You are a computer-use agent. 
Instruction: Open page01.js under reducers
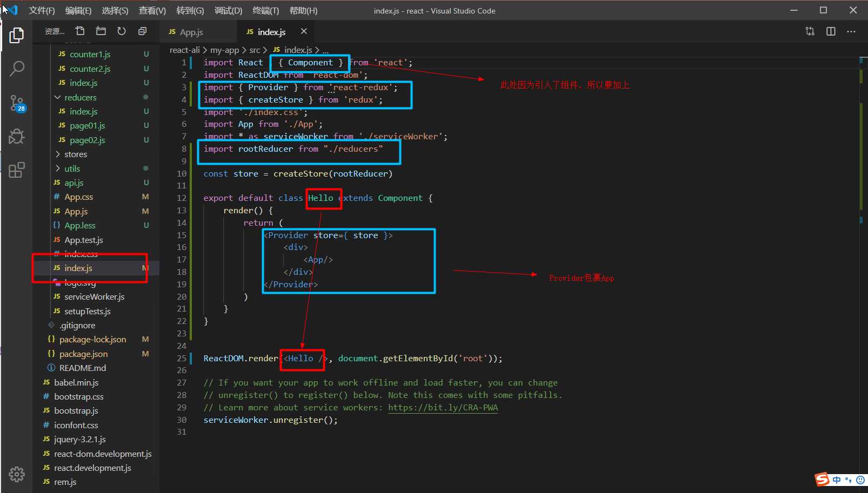click(x=87, y=126)
